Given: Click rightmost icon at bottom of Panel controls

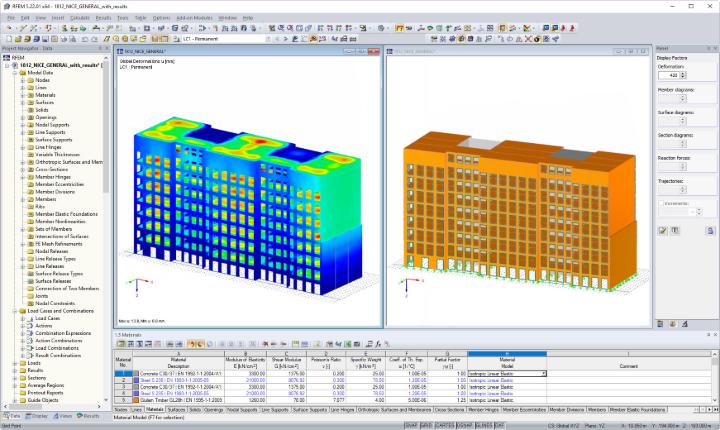Looking at the screenshot, I should click(x=710, y=231).
